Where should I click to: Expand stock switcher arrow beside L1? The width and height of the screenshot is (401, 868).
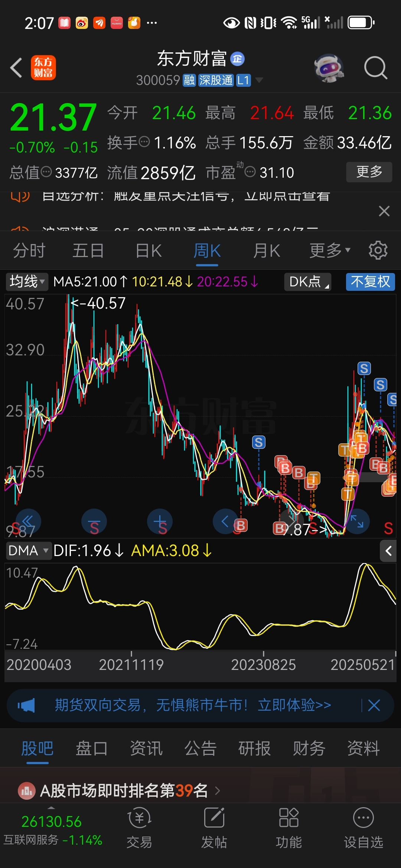click(x=259, y=80)
